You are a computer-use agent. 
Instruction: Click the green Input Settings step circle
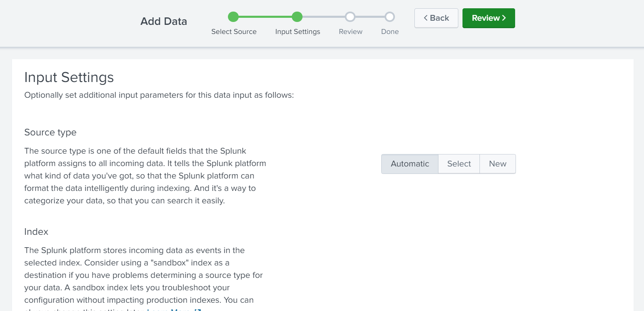click(297, 17)
